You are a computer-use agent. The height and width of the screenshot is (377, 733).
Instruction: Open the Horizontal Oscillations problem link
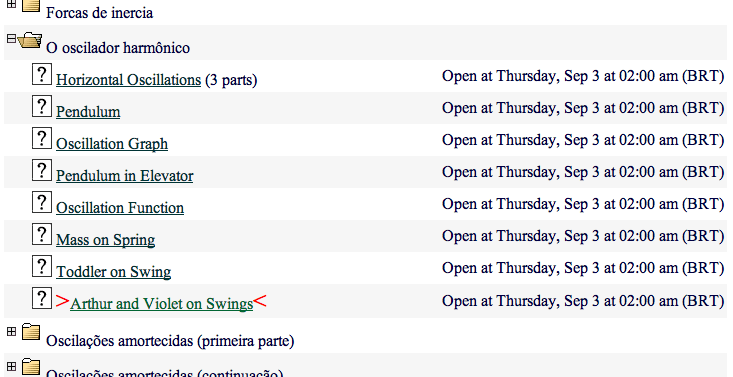point(128,80)
